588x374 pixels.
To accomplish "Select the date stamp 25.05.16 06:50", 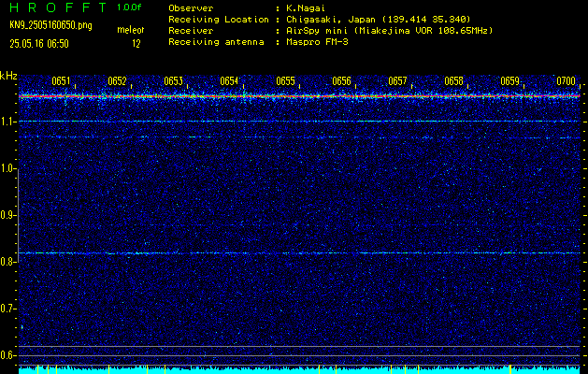I will coord(39,44).
